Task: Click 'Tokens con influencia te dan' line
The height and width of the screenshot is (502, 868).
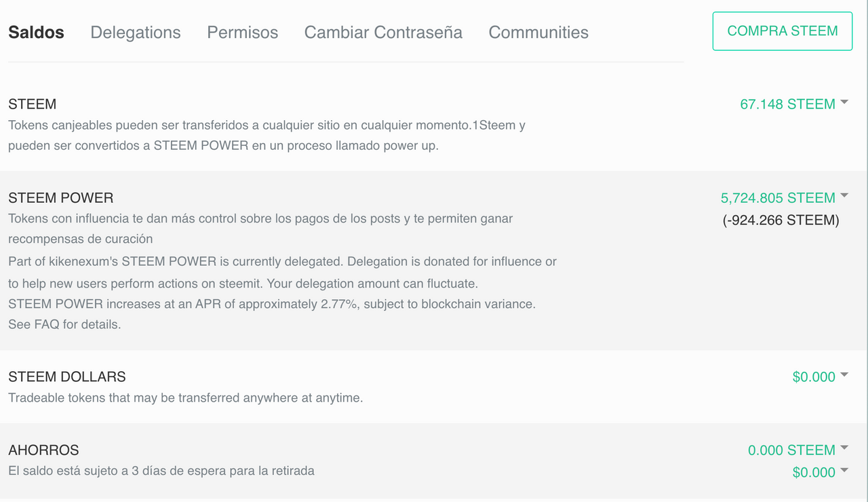Action: (x=260, y=218)
